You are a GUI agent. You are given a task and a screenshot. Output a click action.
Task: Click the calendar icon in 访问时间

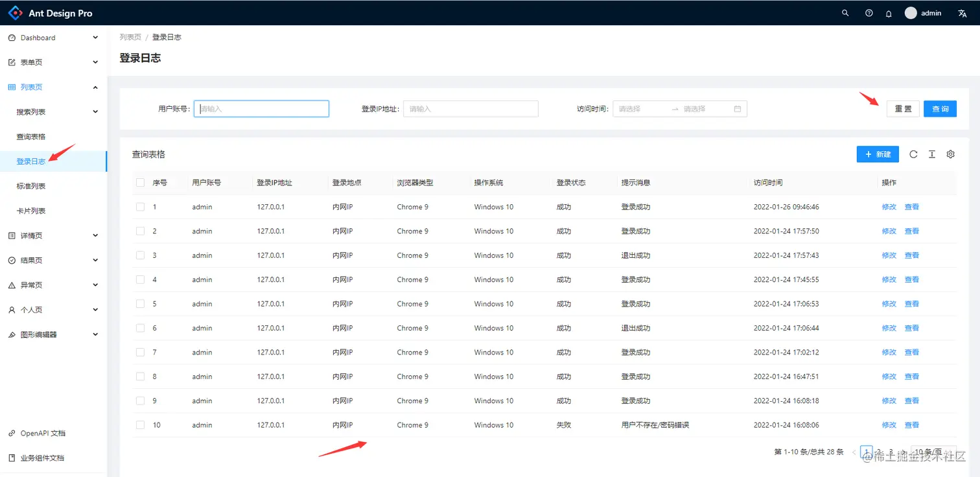pos(738,109)
